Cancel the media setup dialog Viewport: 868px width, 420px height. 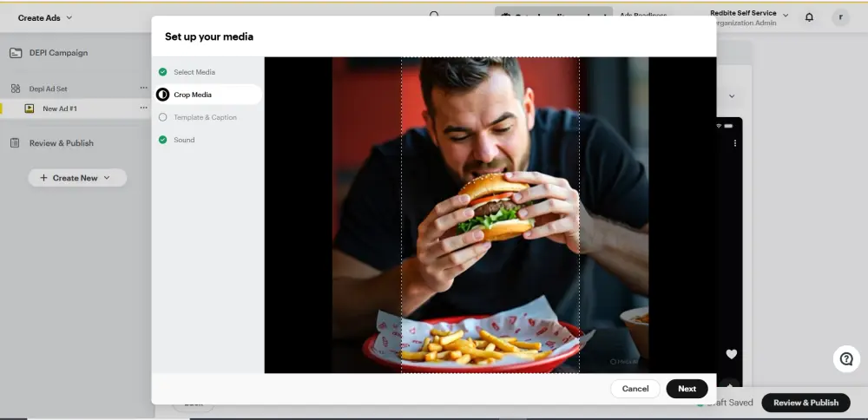point(635,389)
